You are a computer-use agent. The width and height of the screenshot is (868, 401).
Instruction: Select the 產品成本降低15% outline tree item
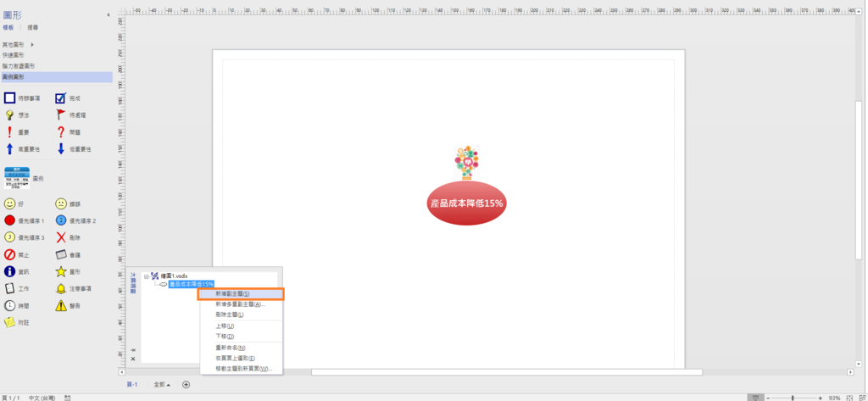[x=191, y=284]
